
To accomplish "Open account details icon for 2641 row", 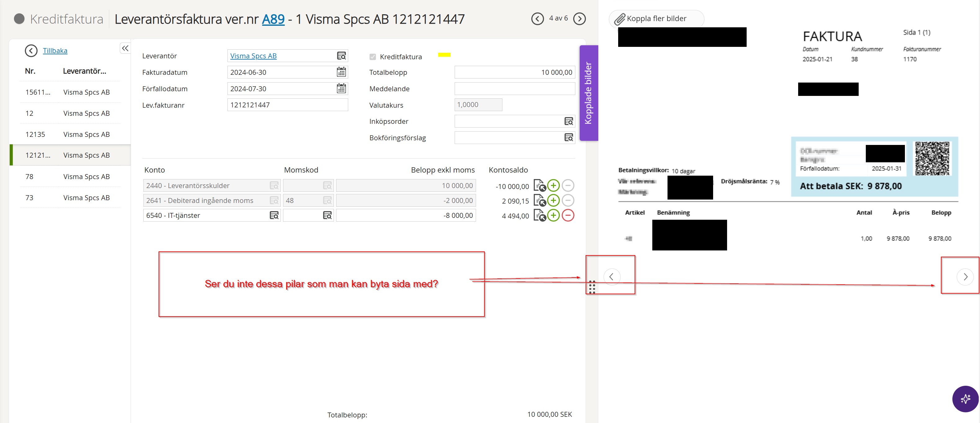I will (x=539, y=200).
